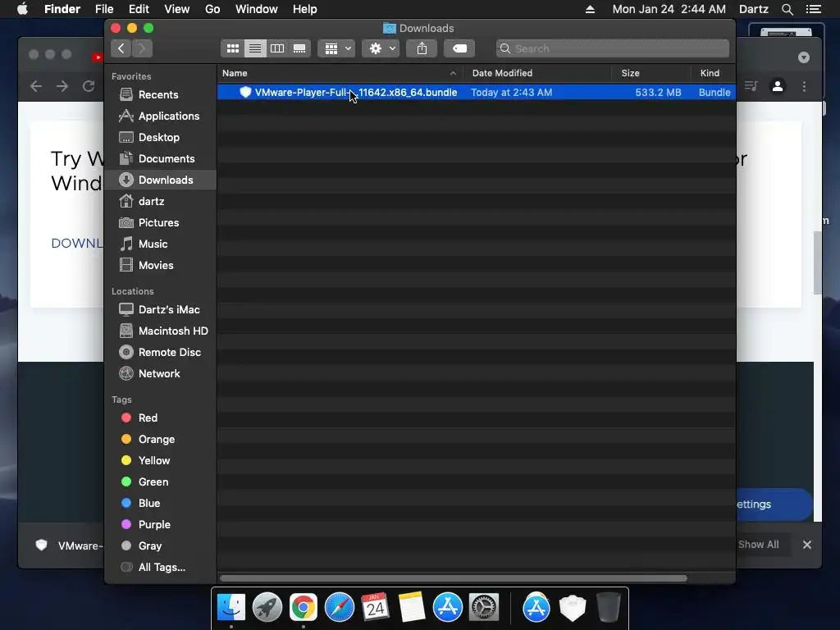Screen dimensions: 840x630
Task: Switch Finder to icon view
Action: [232, 48]
